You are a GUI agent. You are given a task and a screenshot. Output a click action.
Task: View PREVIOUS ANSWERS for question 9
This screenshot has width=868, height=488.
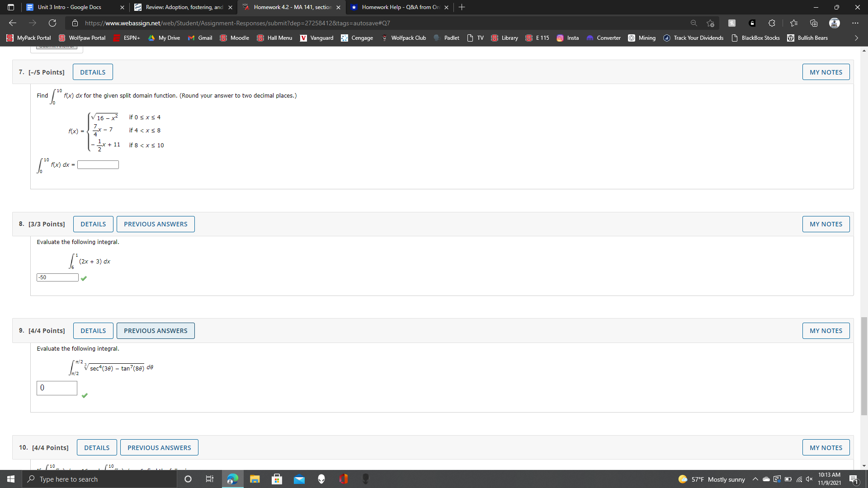coord(156,331)
